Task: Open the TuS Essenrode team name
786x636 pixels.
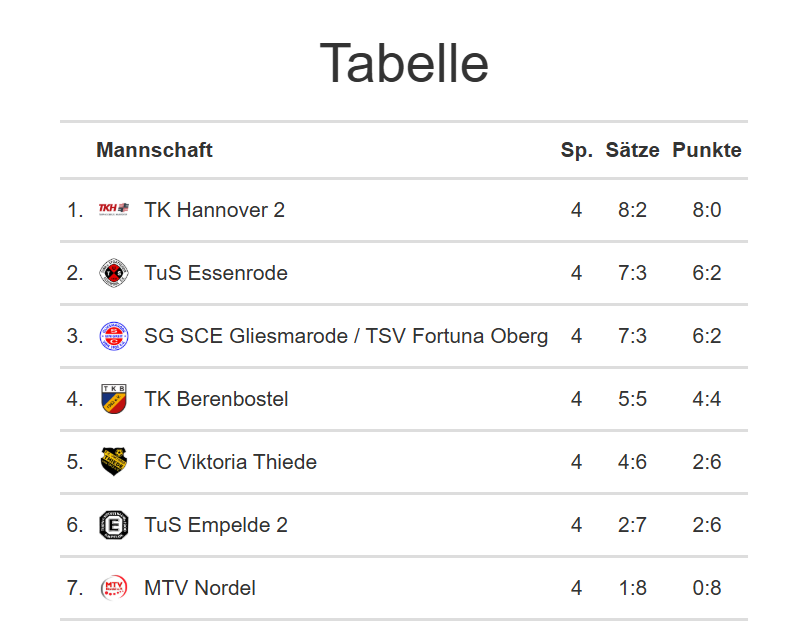Action: click(216, 273)
